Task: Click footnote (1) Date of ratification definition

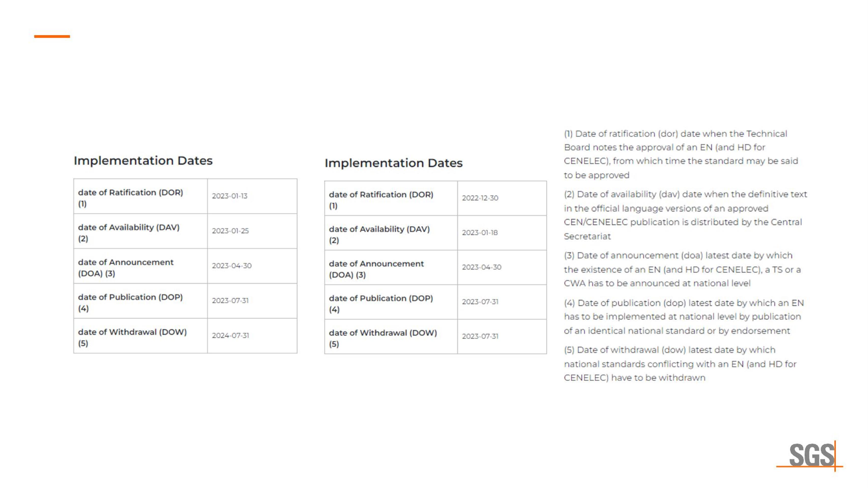Action: (681, 154)
